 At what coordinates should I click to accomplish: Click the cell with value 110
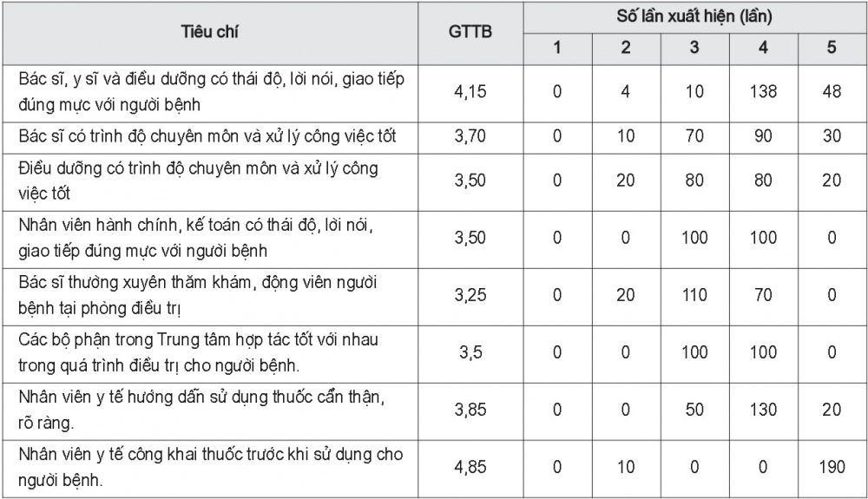point(694,295)
